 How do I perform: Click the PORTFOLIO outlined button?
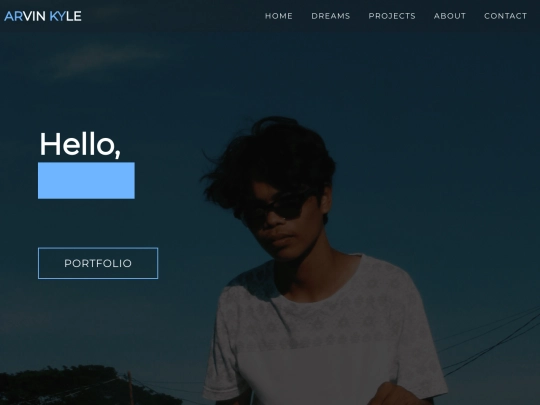(98, 263)
